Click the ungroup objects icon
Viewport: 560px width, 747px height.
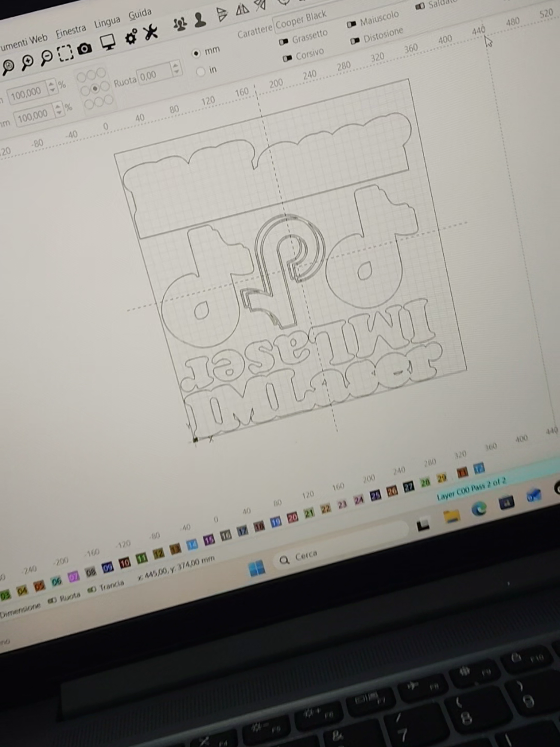click(200, 19)
